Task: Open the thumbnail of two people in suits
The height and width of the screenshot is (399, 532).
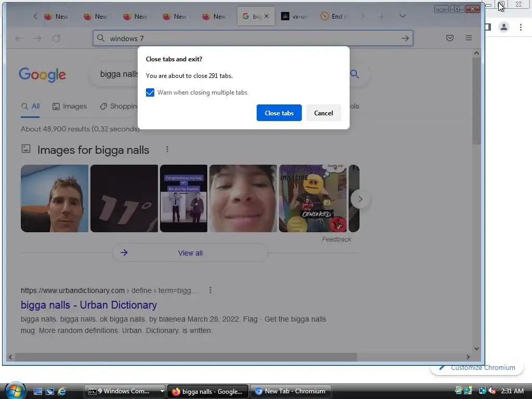Action: (183, 198)
